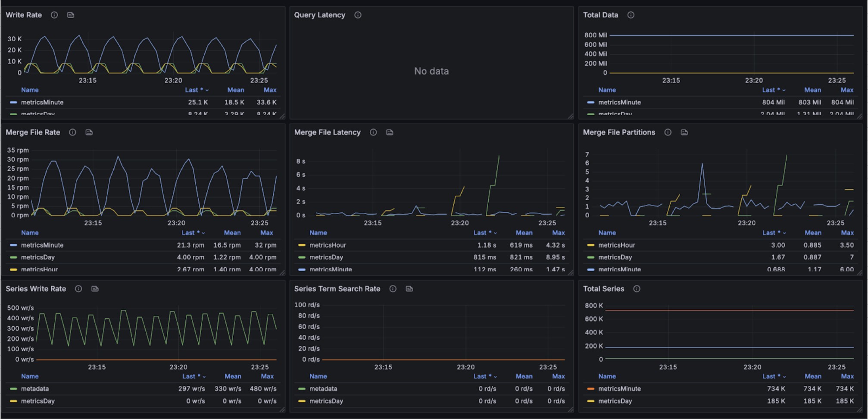Toggle metadata series in Series Write Rate legend

pos(35,388)
